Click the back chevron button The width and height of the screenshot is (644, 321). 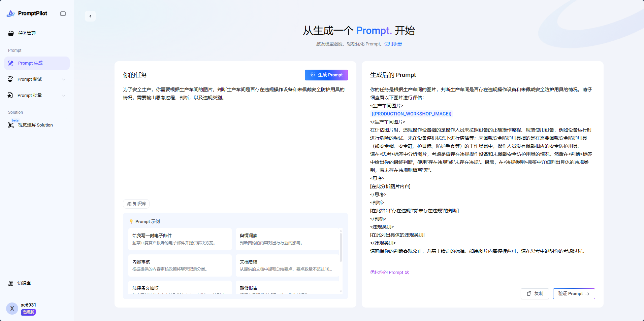(90, 16)
